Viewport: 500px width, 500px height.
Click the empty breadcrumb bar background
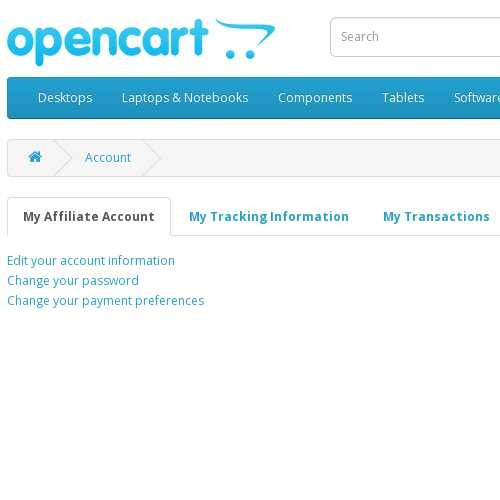[330, 158]
